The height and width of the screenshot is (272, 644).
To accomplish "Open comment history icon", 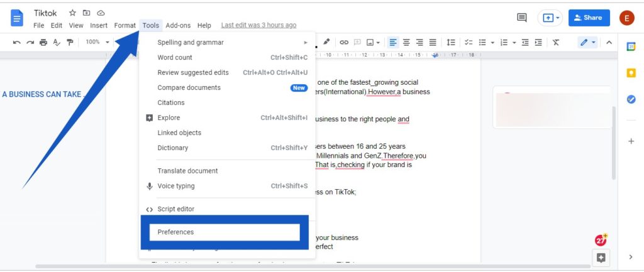I will point(521,18).
